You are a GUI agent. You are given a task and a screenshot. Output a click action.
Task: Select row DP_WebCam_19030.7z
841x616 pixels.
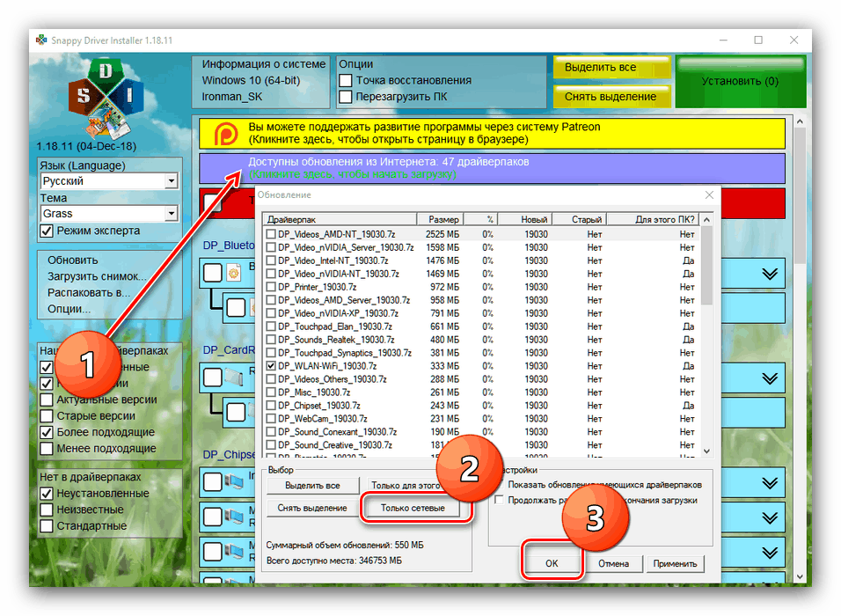(480, 419)
